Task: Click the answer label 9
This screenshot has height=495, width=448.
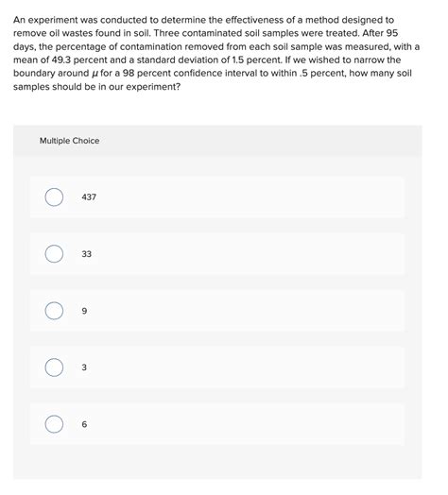Action: [x=84, y=311]
